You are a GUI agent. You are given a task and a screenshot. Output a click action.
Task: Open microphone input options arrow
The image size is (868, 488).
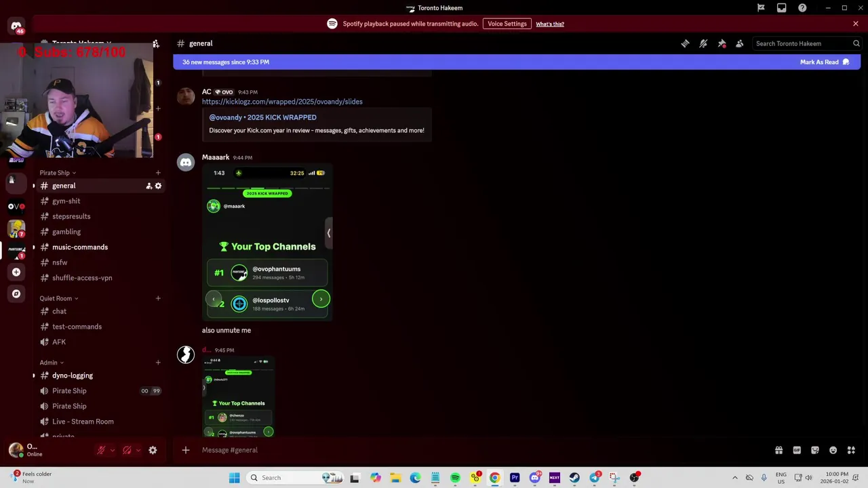[113, 450]
